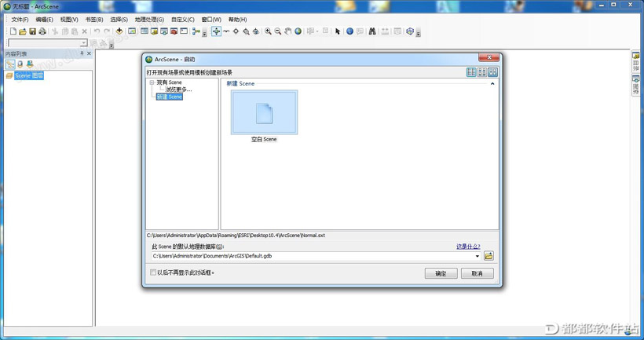The image size is (644, 340).
Task: Close the table of contents panel
Action: (89, 53)
